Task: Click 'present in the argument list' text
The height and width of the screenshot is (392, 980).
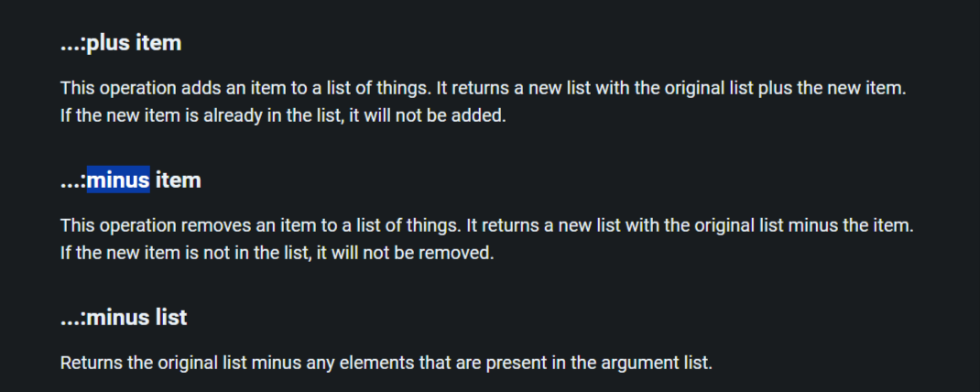Action: [605, 363]
